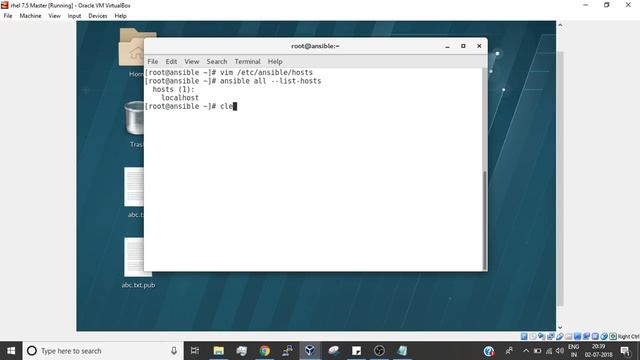Screen dimensions: 640x360
Task: Click the VM view vertical scrollbar
Action: 560,179
